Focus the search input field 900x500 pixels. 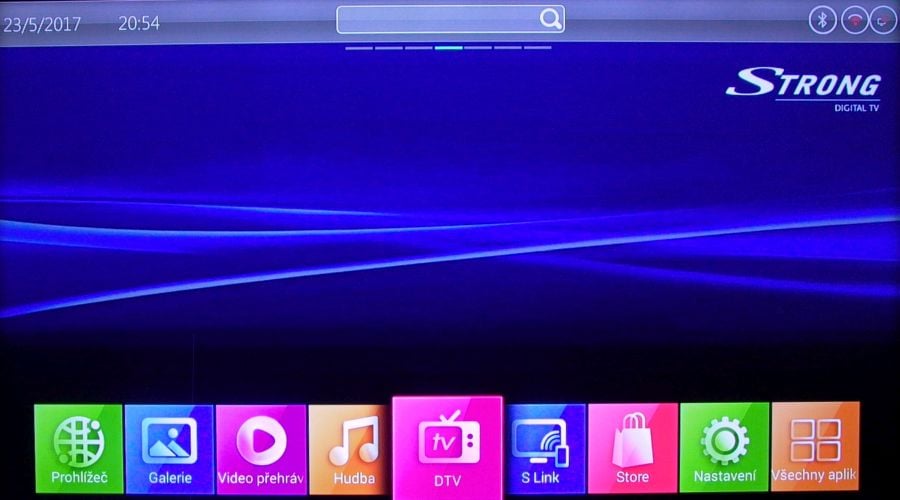[x=450, y=20]
